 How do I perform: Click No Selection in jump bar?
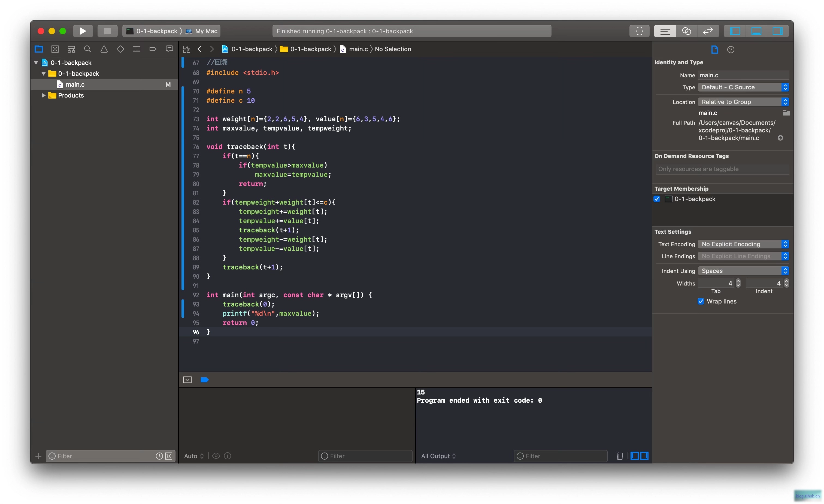pos(393,49)
